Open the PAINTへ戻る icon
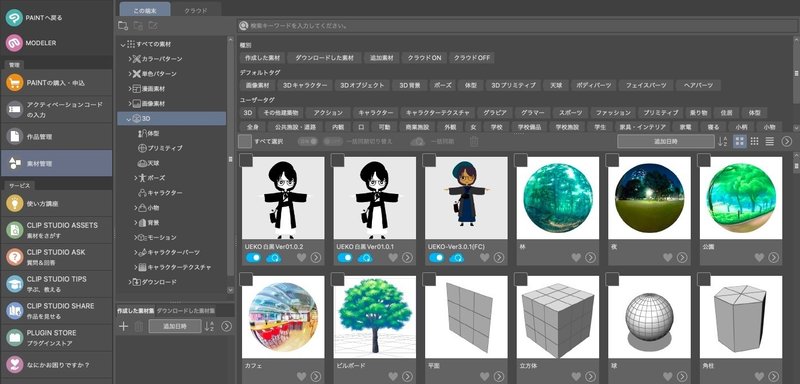 pos(14,18)
